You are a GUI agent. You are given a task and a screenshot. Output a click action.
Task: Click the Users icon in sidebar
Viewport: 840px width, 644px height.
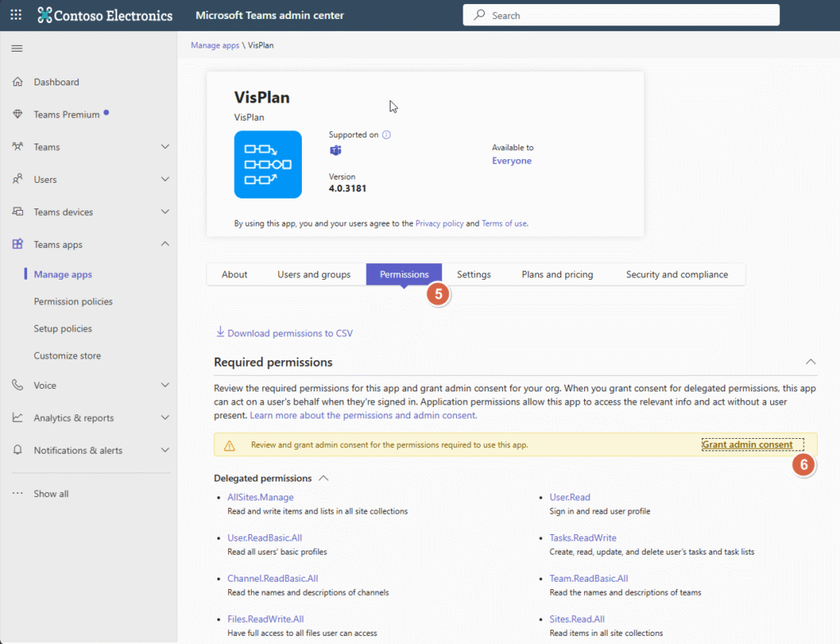coord(18,179)
